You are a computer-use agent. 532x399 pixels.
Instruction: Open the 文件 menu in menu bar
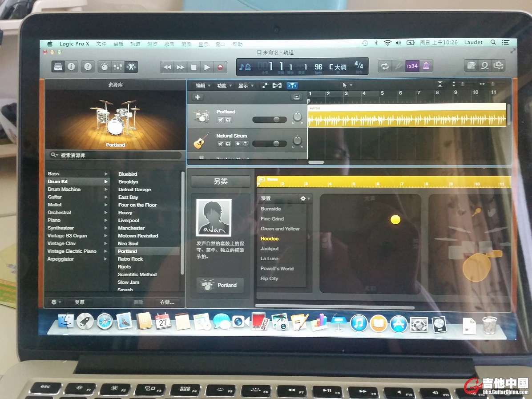coord(101,44)
